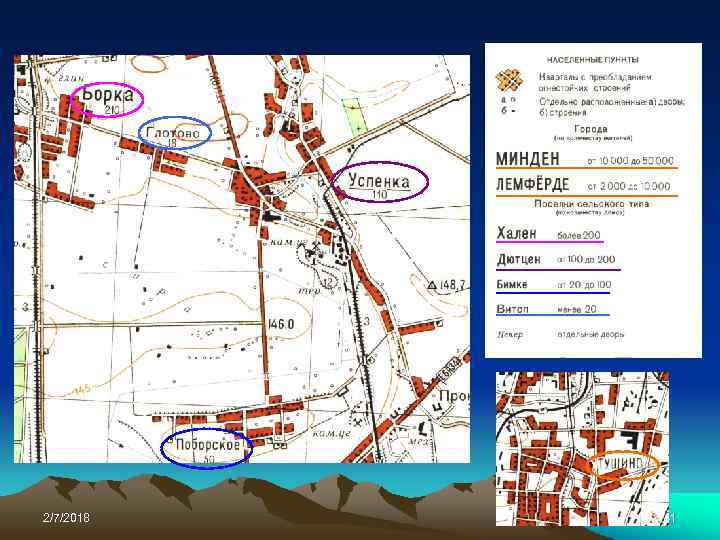Click the 110 population number under Успенка
Screen dimensions: 720x540
[379, 194]
